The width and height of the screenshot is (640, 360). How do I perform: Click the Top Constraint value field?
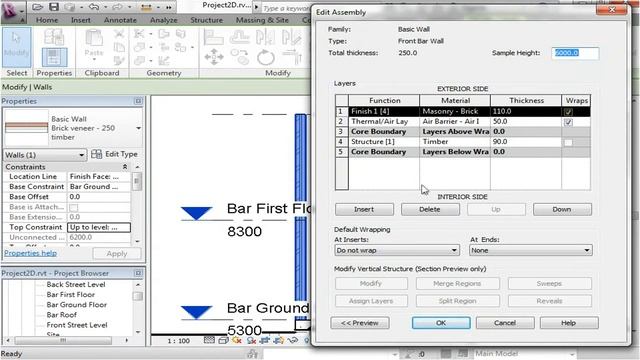coord(99,227)
